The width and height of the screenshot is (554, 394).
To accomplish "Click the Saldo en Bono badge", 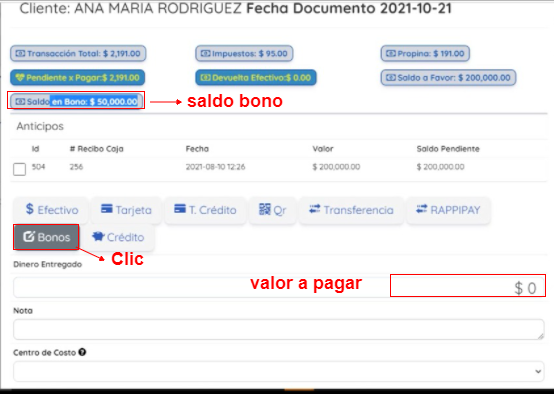I will click(76, 102).
